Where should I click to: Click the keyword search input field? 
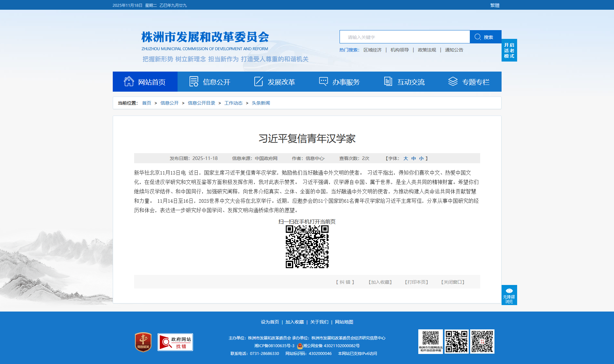[404, 37]
